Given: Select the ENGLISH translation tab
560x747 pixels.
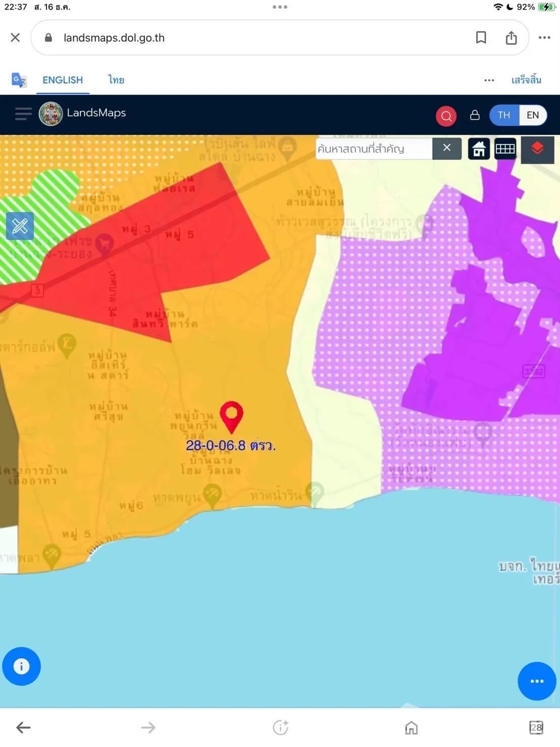Looking at the screenshot, I should coord(63,80).
